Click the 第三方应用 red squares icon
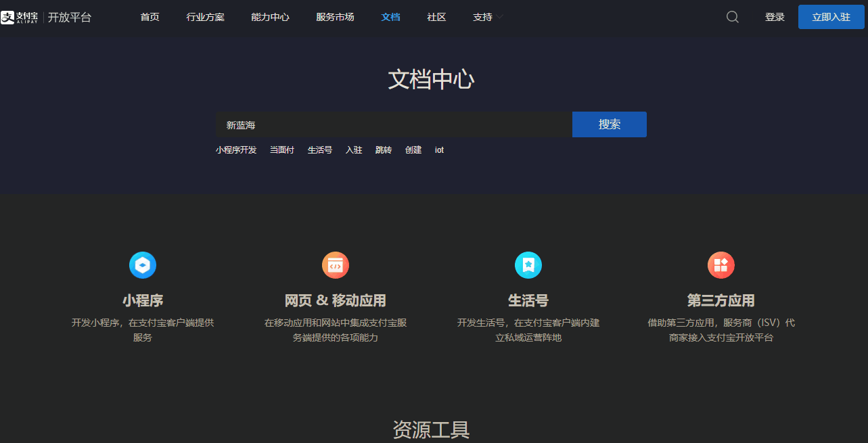This screenshot has height=443, width=868. point(721,265)
